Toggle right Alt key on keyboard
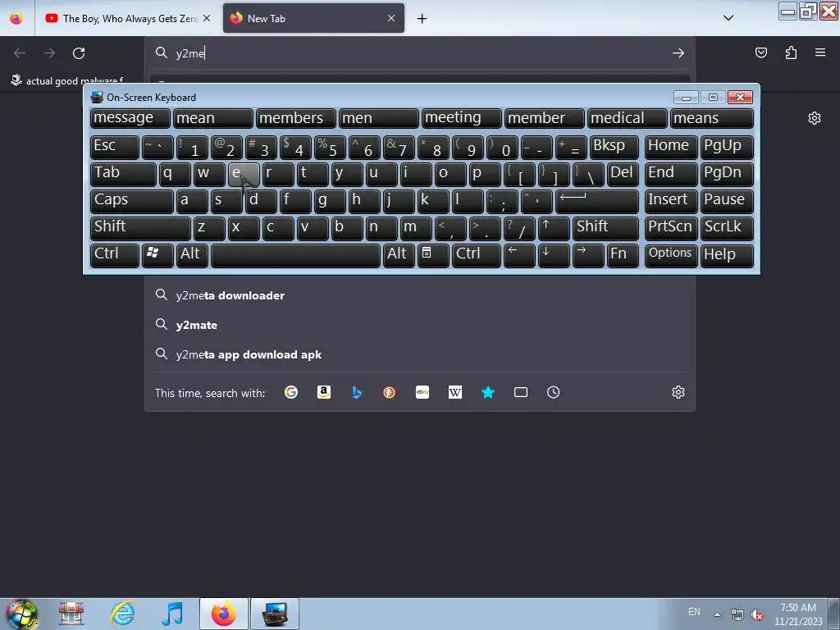 [x=399, y=255]
